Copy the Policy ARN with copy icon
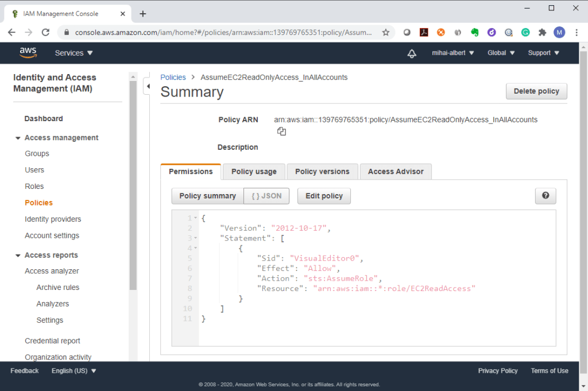Screen dimensions: 588x391 pos(281,131)
